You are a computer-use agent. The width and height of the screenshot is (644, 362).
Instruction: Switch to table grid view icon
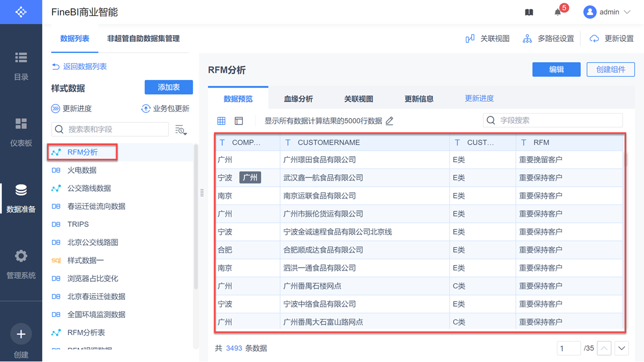222,121
